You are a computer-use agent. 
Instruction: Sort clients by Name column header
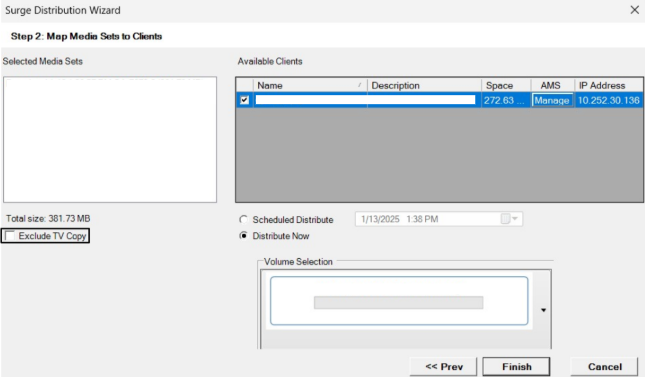pyautogui.click(x=310, y=85)
